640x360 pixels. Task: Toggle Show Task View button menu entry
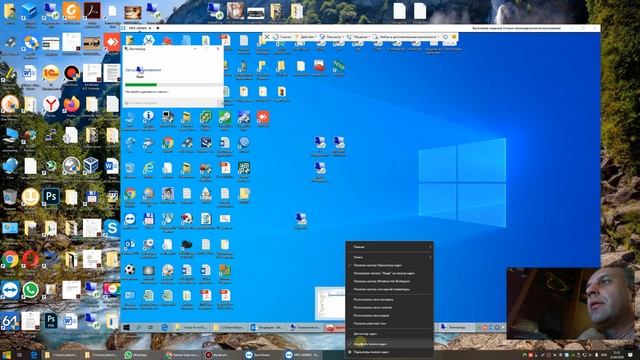pos(389,265)
